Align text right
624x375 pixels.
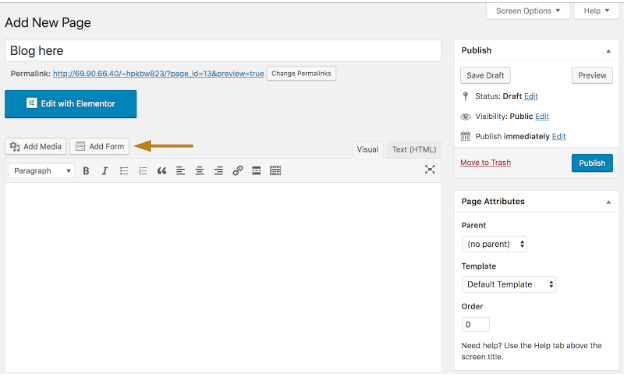click(x=218, y=171)
